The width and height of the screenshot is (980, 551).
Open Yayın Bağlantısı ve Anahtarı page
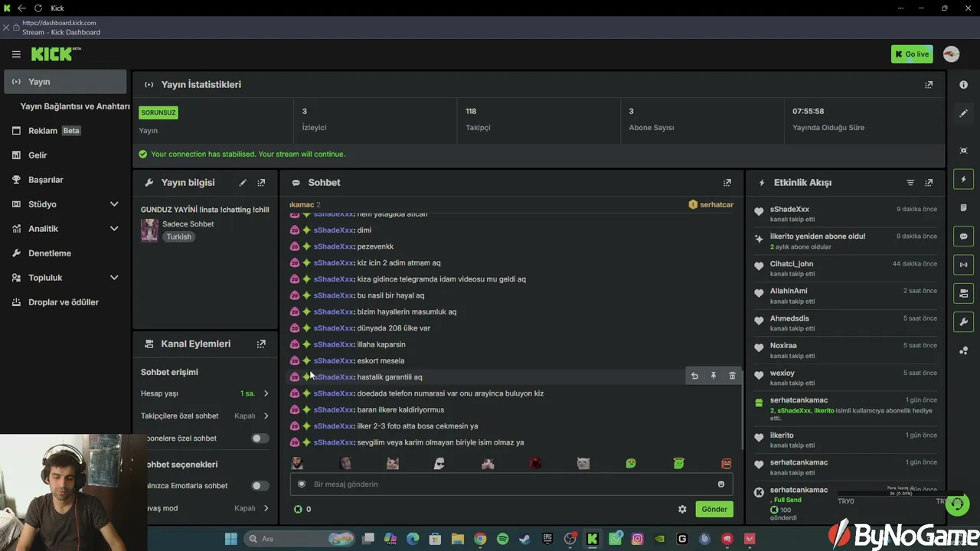point(75,106)
